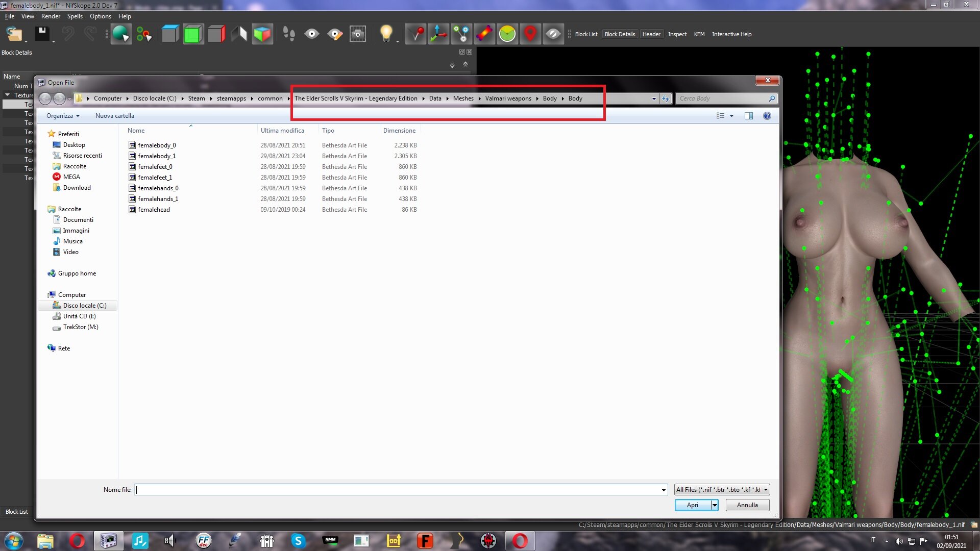
Task: Click the dialog help question icon
Action: click(x=767, y=116)
